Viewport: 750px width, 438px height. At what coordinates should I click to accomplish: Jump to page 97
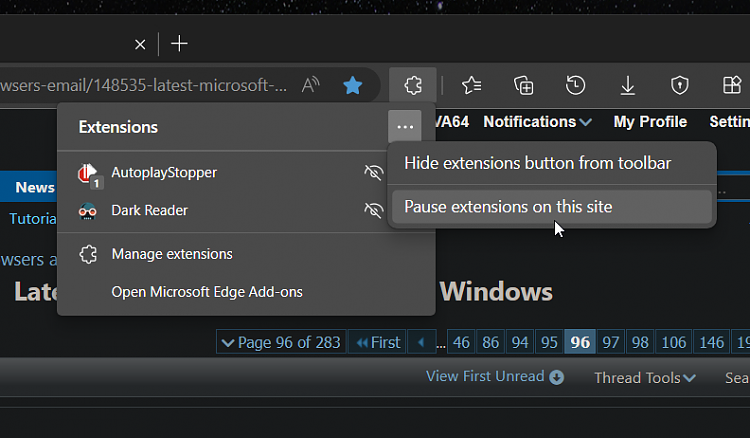tap(610, 342)
